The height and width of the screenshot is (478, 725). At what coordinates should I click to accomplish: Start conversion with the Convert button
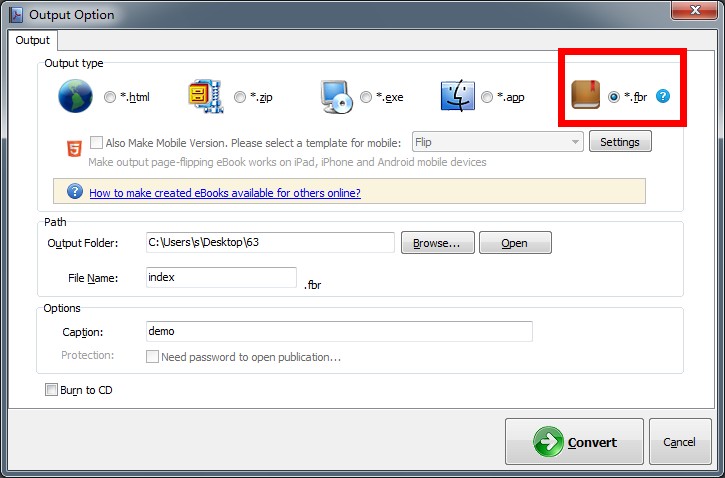[x=574, y=441]
